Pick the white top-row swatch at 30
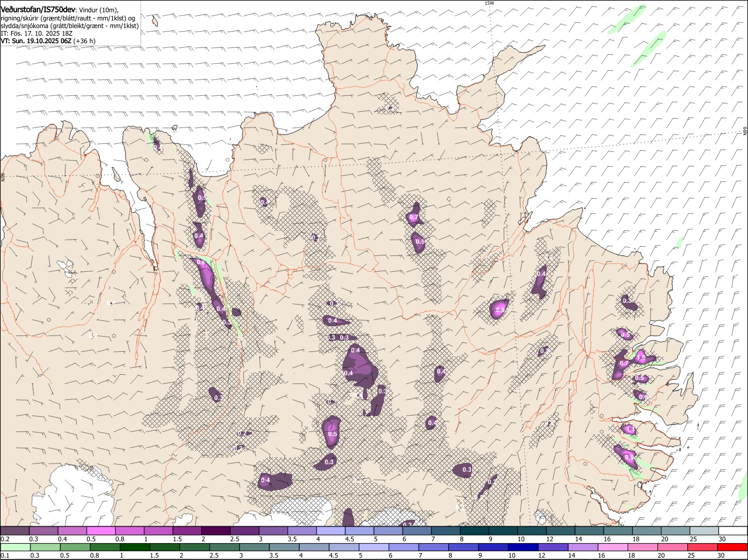Image resolution: width=748 pixels, height=560 pixels. pyautogui.click(x=733, y=531)
